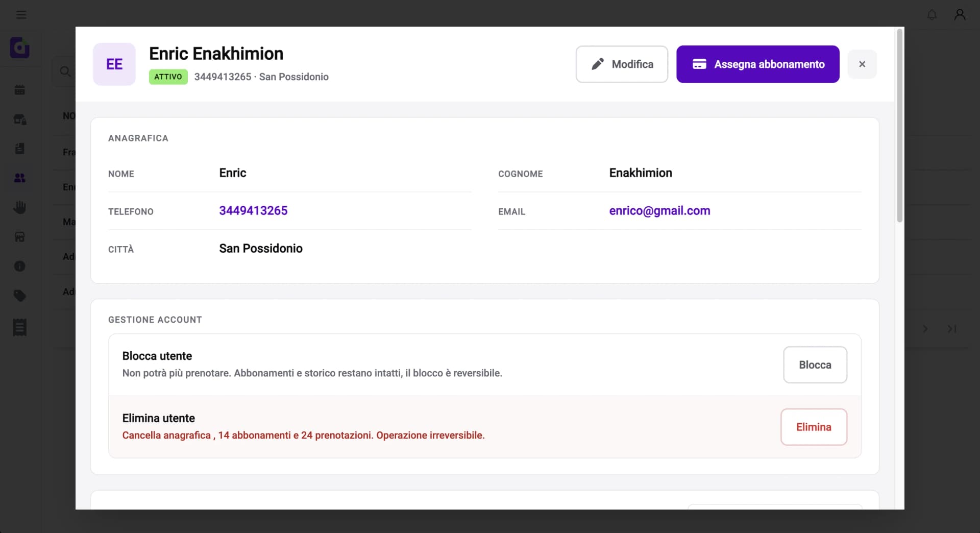Go to next page arrow
Viewport: 980px width, 533px height.
click(x=925, y=329)
